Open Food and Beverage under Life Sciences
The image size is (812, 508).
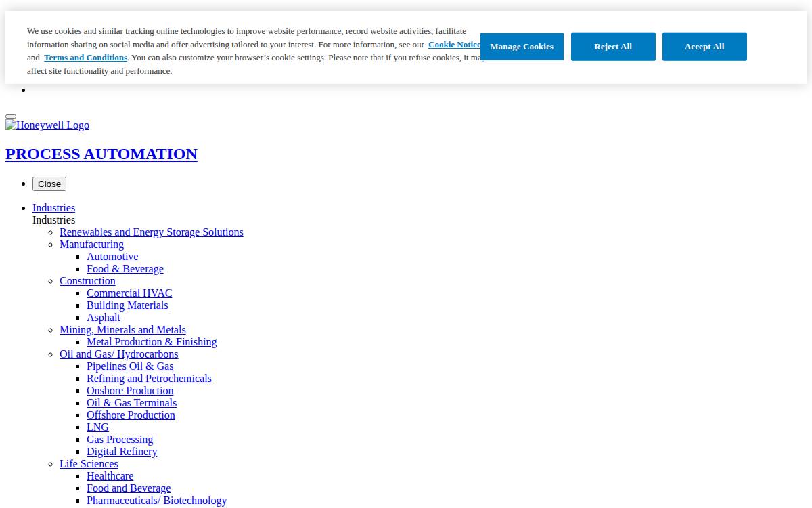(x=129, y=488)
